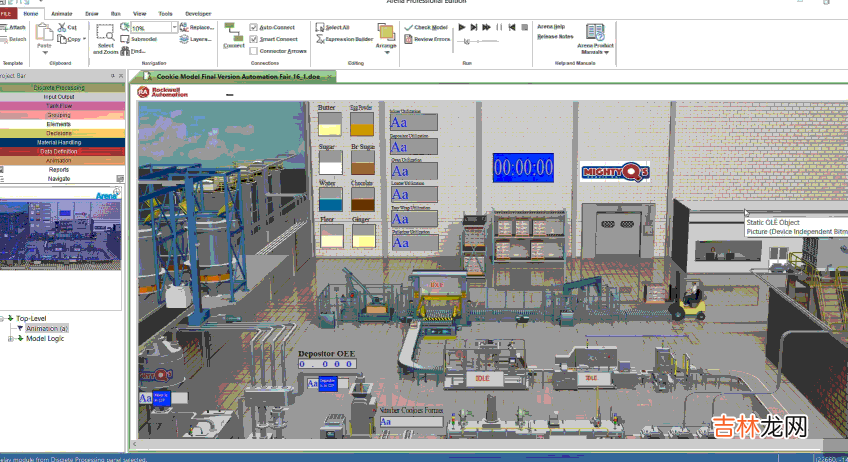Enable the Connector Arrows checkbox

[x=252, y=50]
